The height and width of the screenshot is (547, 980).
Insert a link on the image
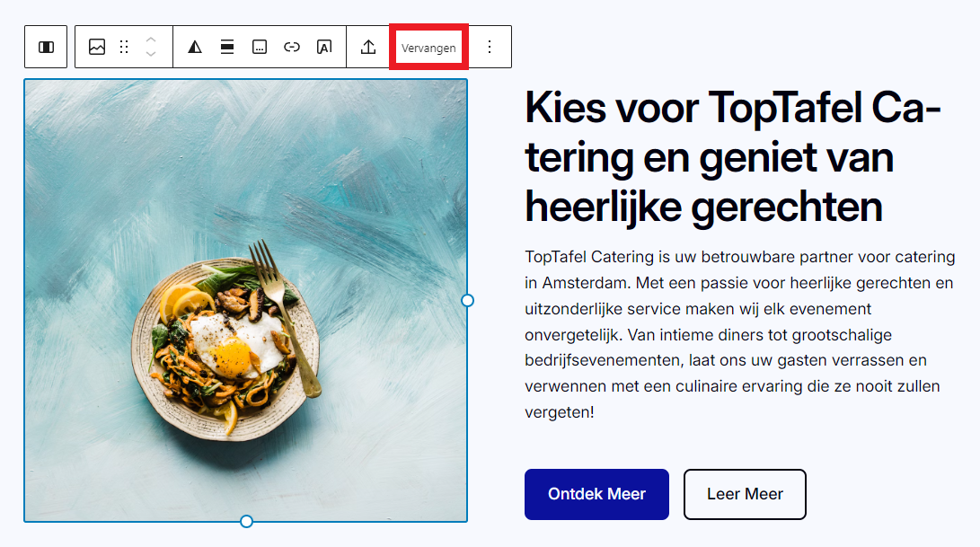tap(292, 47)
